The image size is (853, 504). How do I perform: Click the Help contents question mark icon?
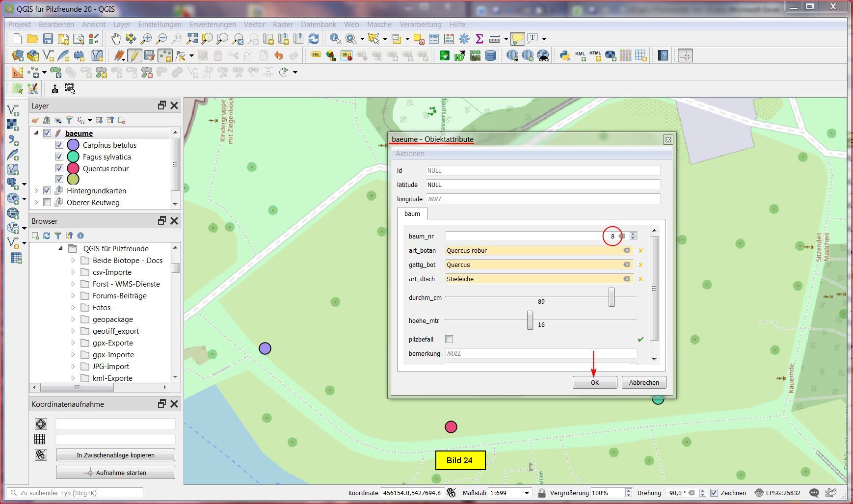[663, 56]
